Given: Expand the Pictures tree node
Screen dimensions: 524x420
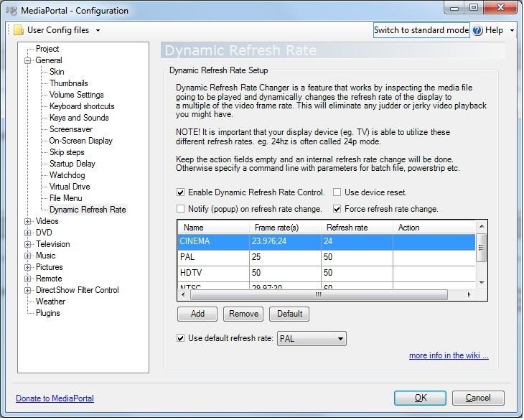Looking at the screenshot, I should pyautogui.click(x=28, y=268).
